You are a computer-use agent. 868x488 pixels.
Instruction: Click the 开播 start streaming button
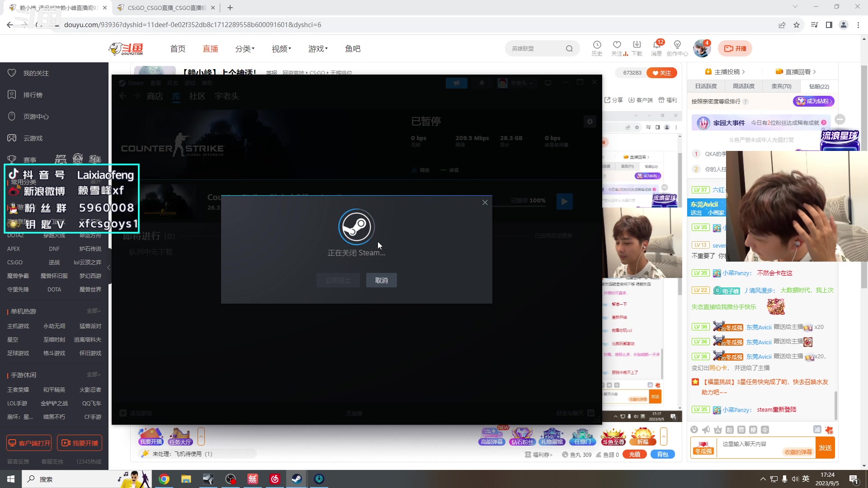tap(735, 48)
